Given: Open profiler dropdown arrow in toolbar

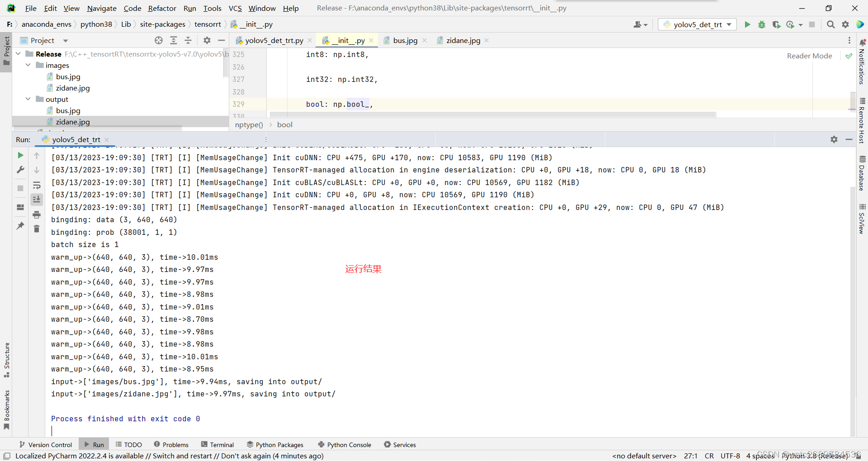Looking at the screenshot, I should click(801, 25).
